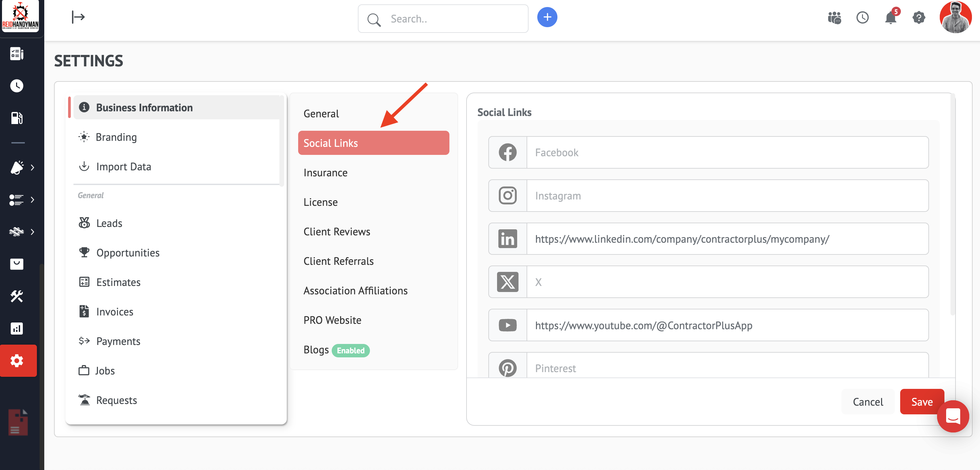
Task: Open the recent history clock icon
Action: (862, 18)
